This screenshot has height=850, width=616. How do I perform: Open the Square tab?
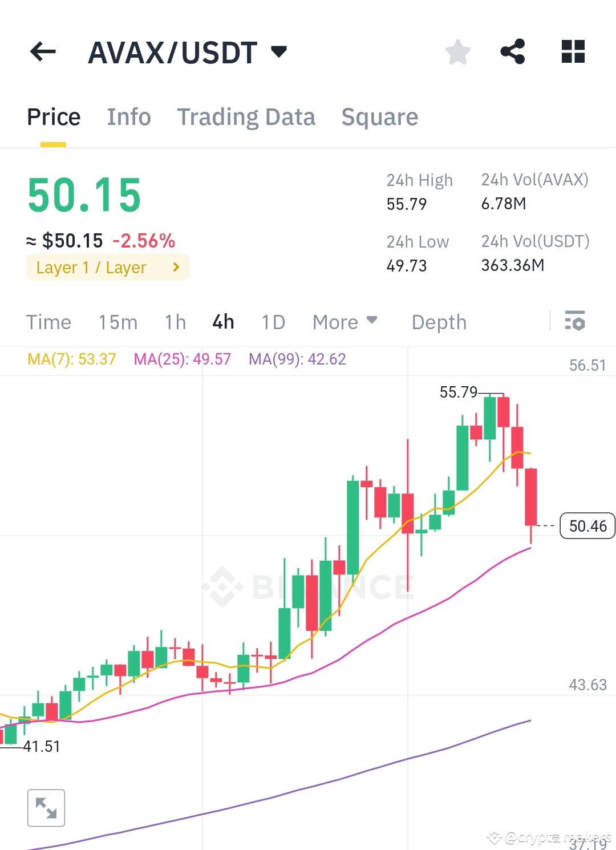click(379, 117)
